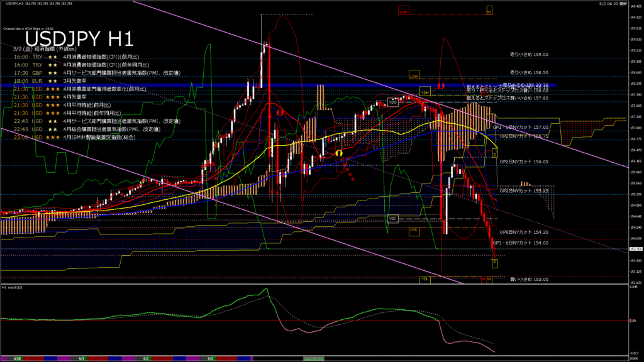Click the 売り小さめ 159.00 order level label

point(529,55)
